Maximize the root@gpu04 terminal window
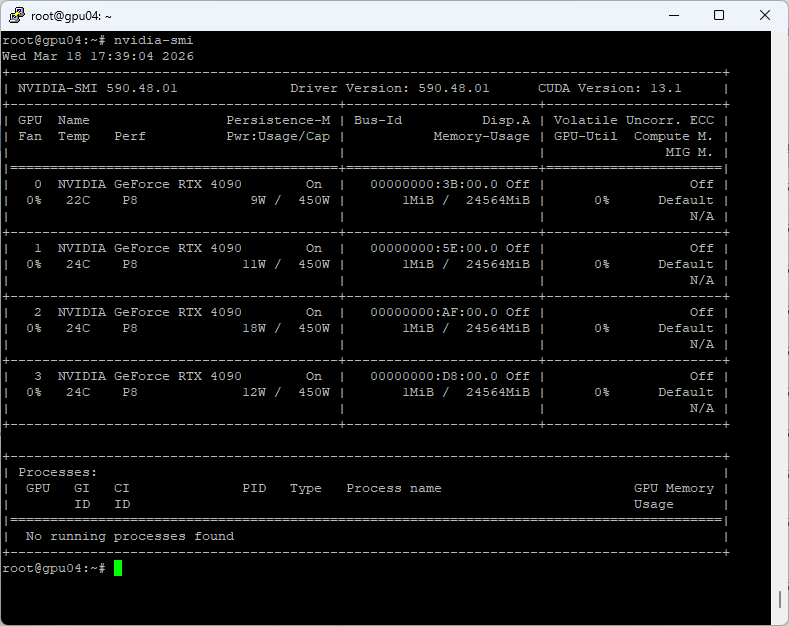The height and width of the screenshot is (626, 789). tap(718, 16)
